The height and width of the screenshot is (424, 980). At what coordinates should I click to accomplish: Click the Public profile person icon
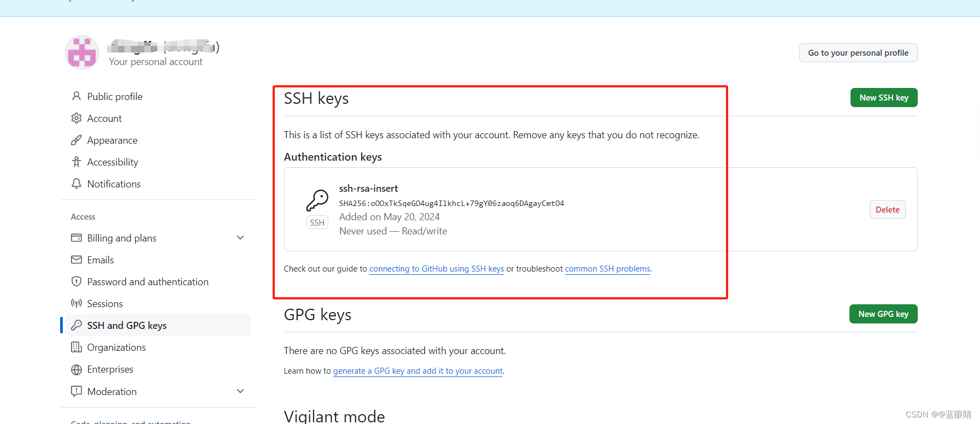[x=76, y=96]
